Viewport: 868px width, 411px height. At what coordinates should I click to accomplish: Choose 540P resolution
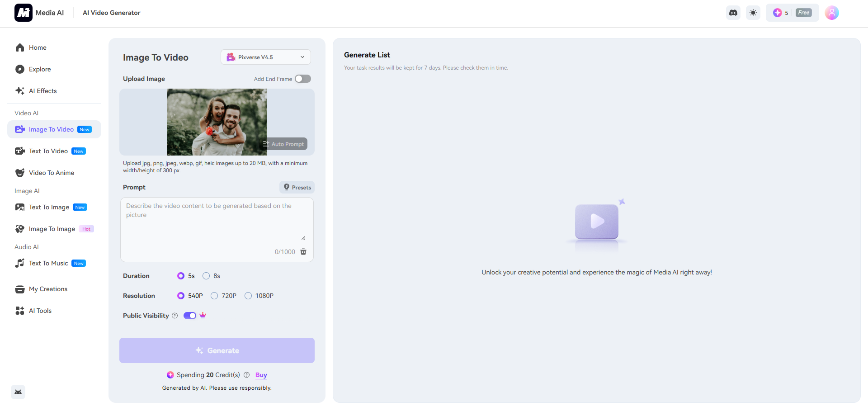(x=181, y=296)
